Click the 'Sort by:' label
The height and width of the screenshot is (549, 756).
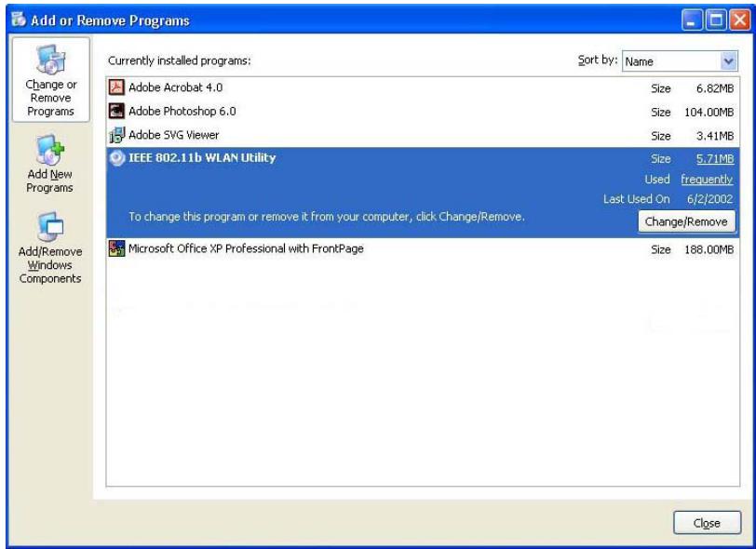coord(598,60)
